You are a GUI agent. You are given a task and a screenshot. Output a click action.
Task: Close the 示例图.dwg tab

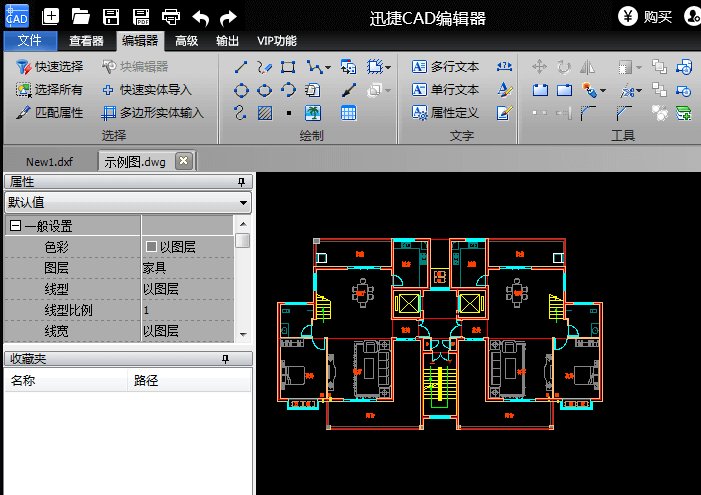click(183, 160)
